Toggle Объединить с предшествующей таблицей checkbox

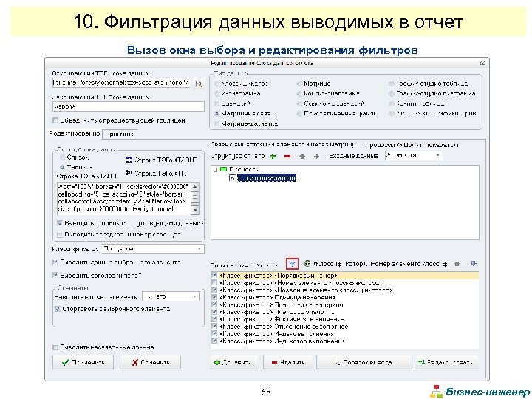55,120
